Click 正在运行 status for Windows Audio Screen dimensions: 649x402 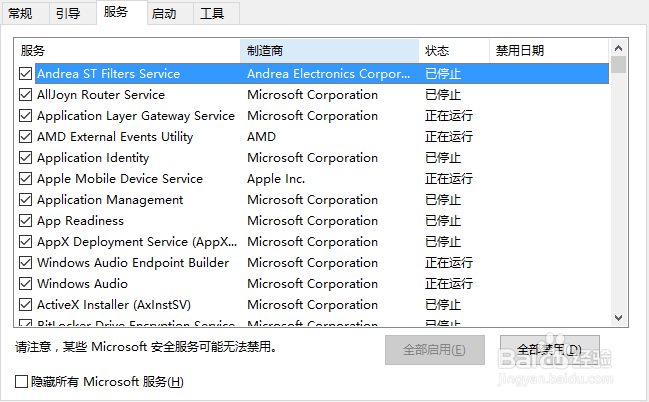click(x=449, y=284)
